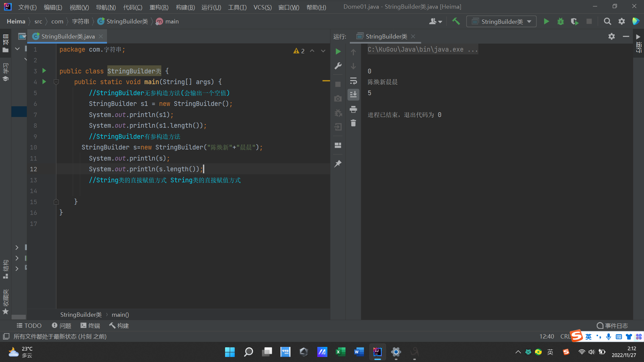This screenshot has width=644, height=362.
Task: Expand the user account dropdown
Action: click(x=435, y=21)
